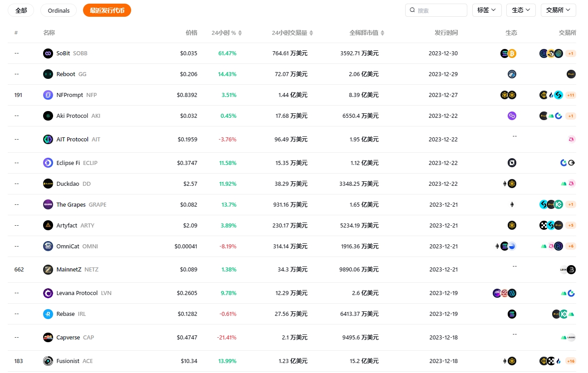Click the -8.19% change for OmniCat
Image resolution: width=588 pixels, height=373 pixels.
[x=228, y=247]
